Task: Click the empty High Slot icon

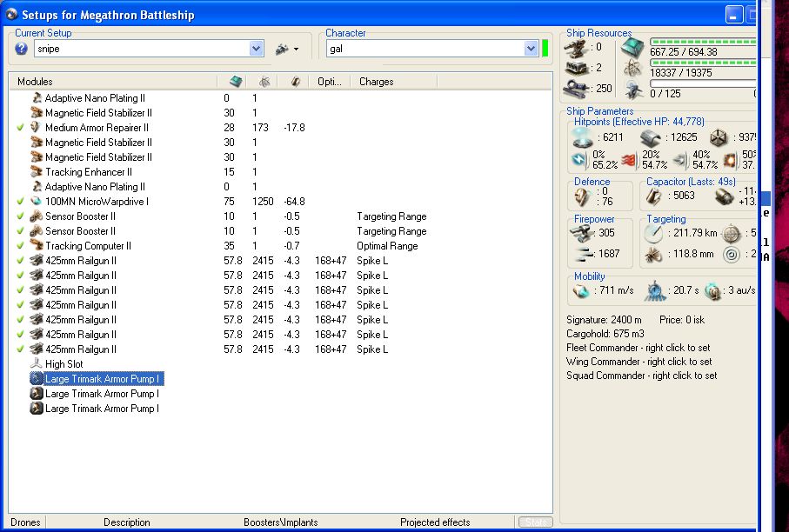Action: click(37, 364)
